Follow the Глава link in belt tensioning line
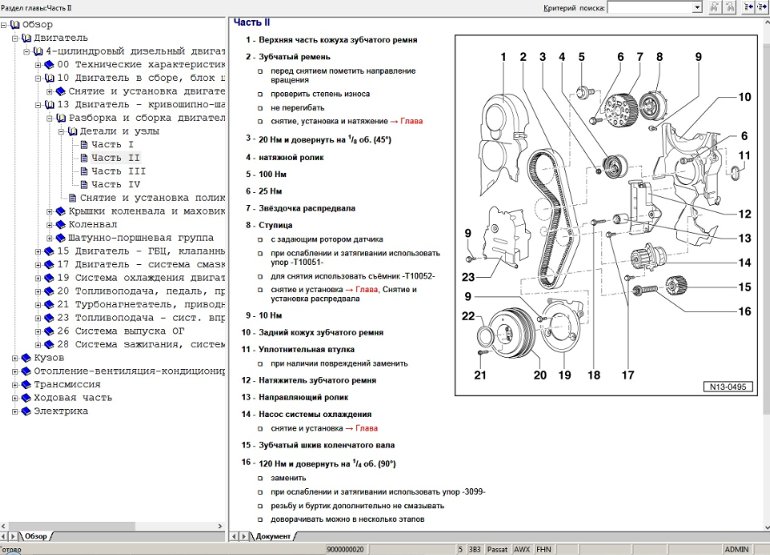 click(x=411, y=121)
